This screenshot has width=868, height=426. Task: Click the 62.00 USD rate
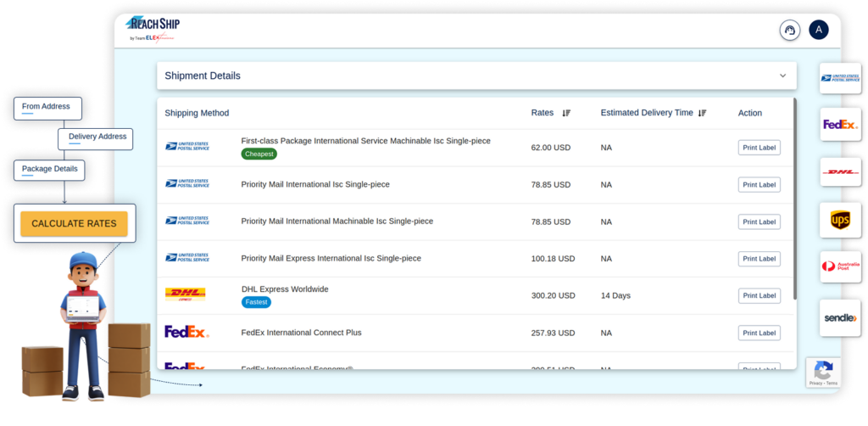click(551, 148)
